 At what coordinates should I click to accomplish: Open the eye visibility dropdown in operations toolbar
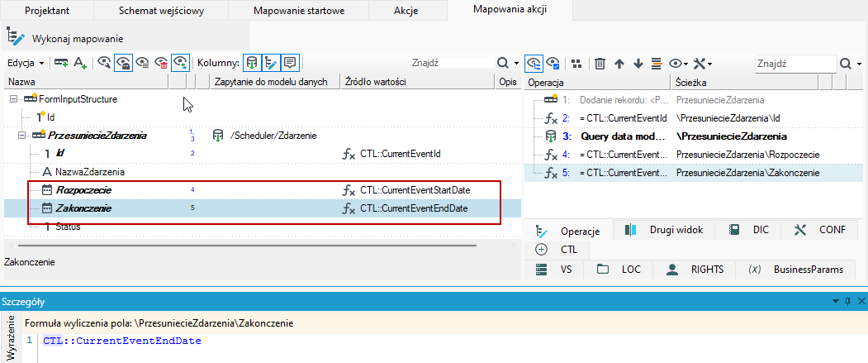tap(678, 63)
